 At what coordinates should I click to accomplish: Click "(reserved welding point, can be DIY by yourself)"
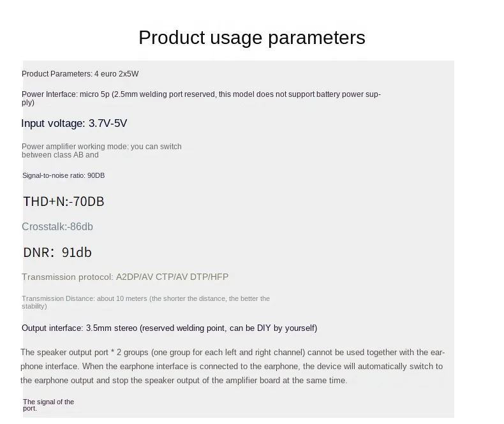click(228, 328)
